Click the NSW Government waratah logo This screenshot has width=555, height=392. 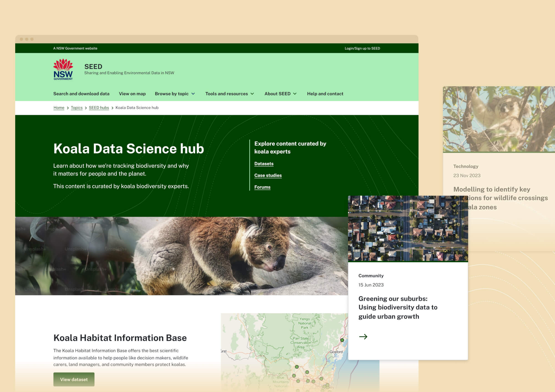[63, 69]
